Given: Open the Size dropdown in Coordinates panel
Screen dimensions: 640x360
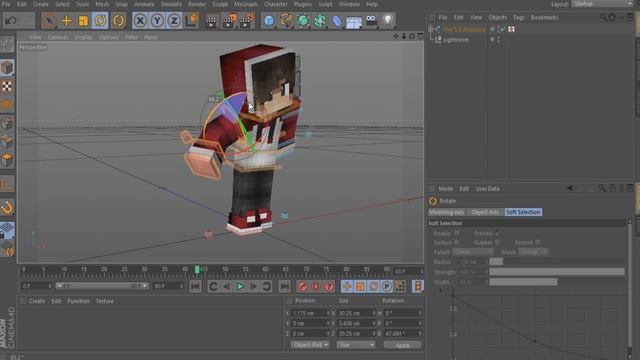Looking at the screenshot, I should (356, 345).
